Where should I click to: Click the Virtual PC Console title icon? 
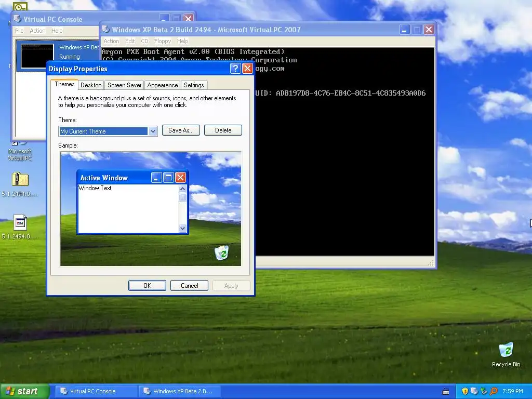[17, 19]
